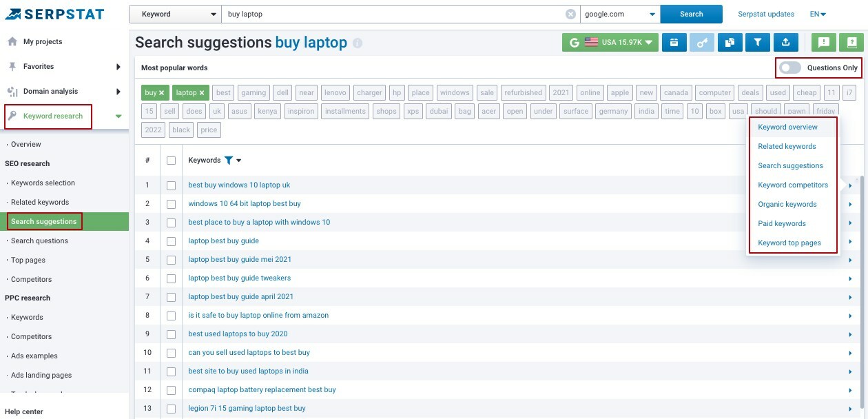Remove the green 'buy' word filter tag
This screenshot has width=868, height=419.
click(161, 92)
